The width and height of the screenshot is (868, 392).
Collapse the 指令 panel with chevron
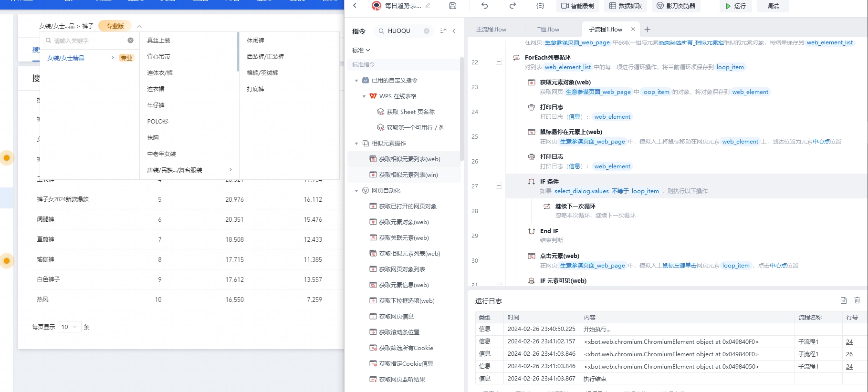[454, 31]
